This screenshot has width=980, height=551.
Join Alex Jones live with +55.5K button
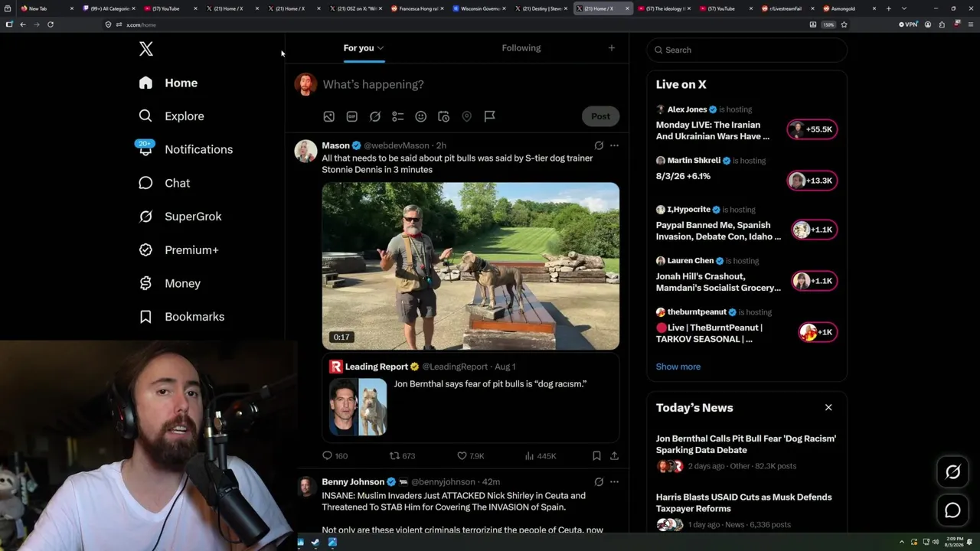pos(812,129)
